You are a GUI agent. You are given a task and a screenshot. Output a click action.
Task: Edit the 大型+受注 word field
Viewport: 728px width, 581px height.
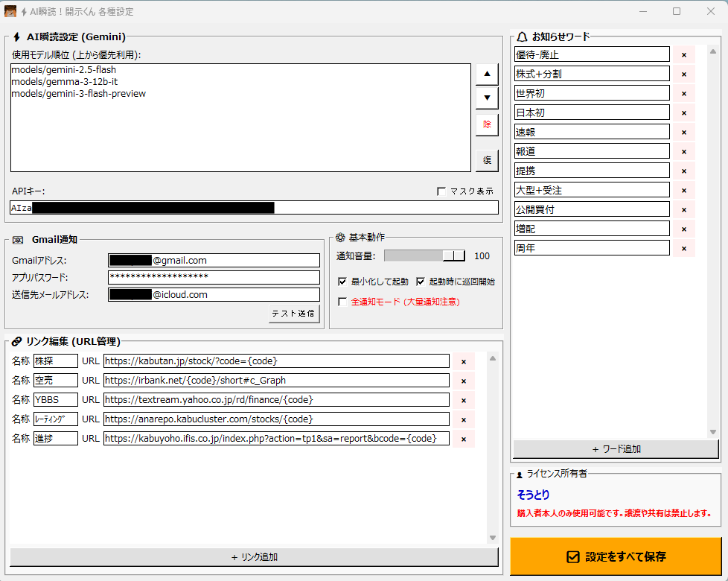[x=592, y=190]
